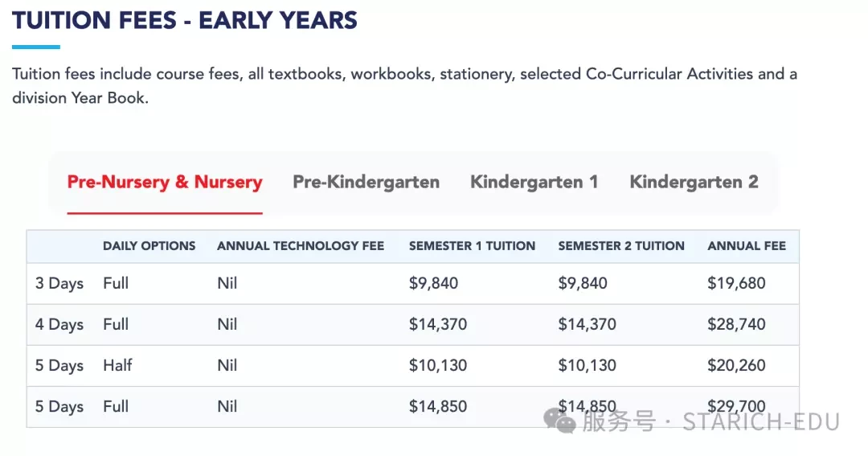The width and height of the screenshot is (868, 456).
Task: Select the Pre-Nursery & Nursery tab
Action: click(165, 183)
